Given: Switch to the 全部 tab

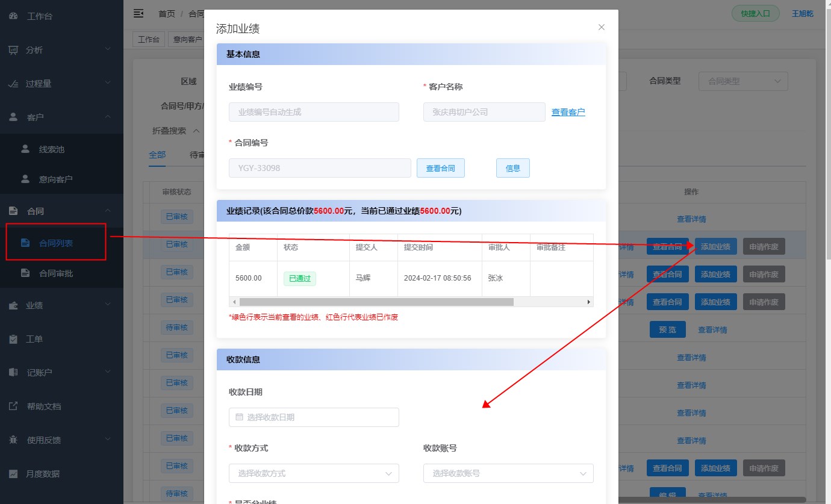Looking at the screenshot, I should coord(157,155).
